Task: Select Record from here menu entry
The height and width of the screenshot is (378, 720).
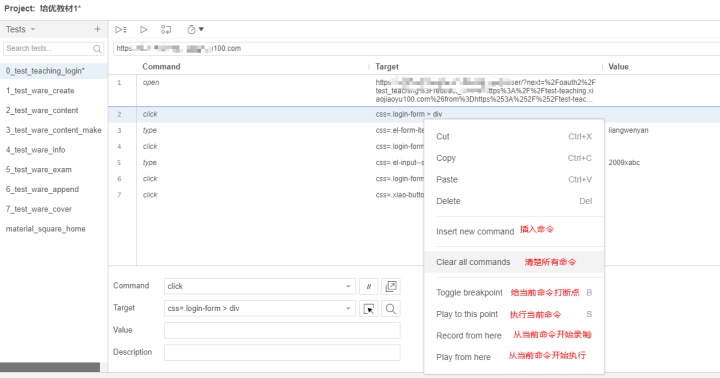Action: (514, 336)
